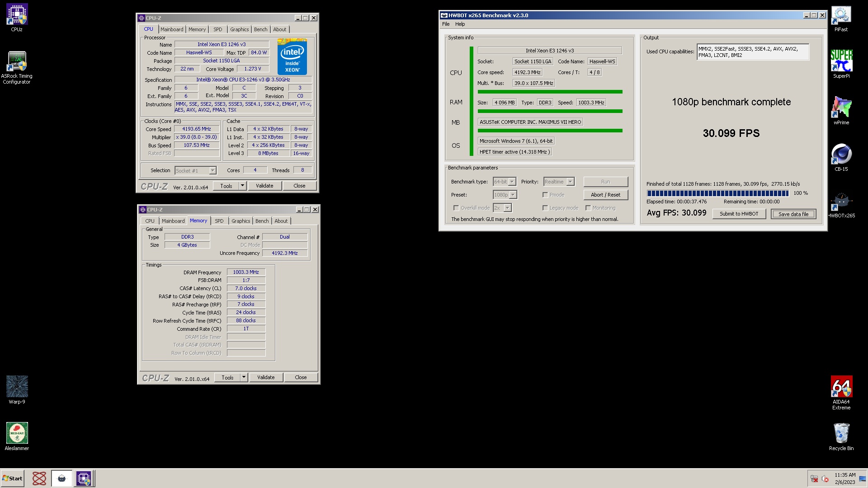Select Memory tab in top CPU-Z window

(x=197, y=29)
